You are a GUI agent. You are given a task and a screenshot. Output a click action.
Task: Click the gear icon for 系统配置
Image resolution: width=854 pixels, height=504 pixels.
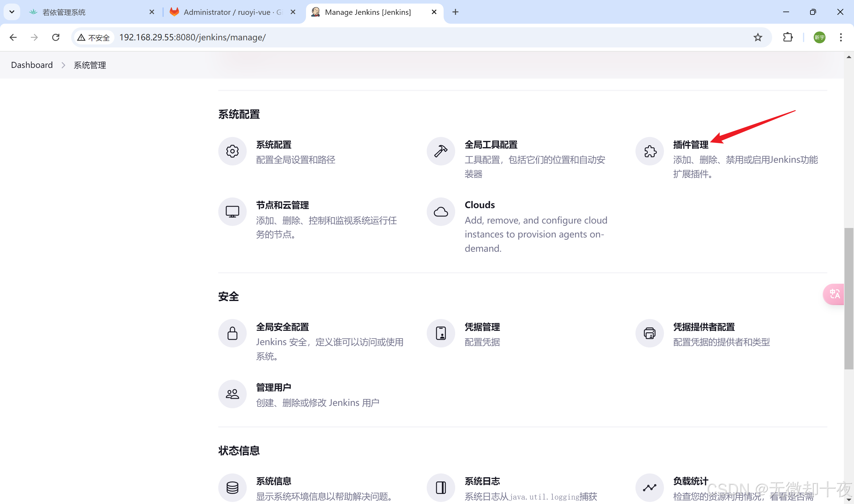pyautogui.click(x=232, y=151)
